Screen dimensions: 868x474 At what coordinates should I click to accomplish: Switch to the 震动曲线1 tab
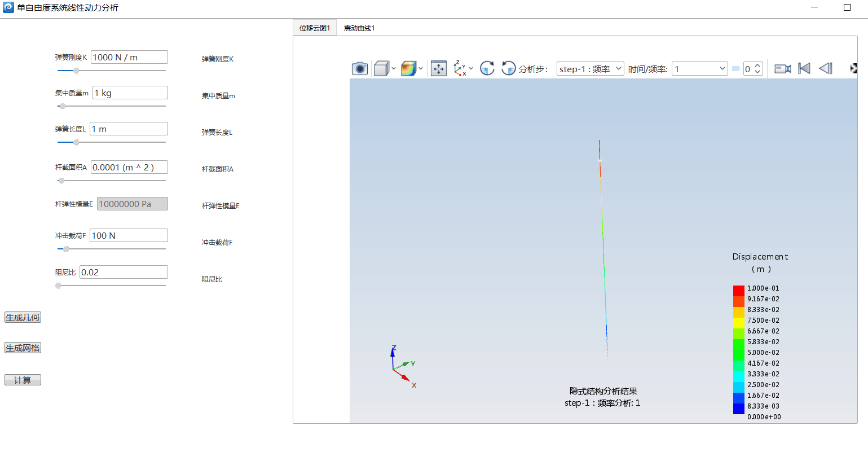point(359,28)
